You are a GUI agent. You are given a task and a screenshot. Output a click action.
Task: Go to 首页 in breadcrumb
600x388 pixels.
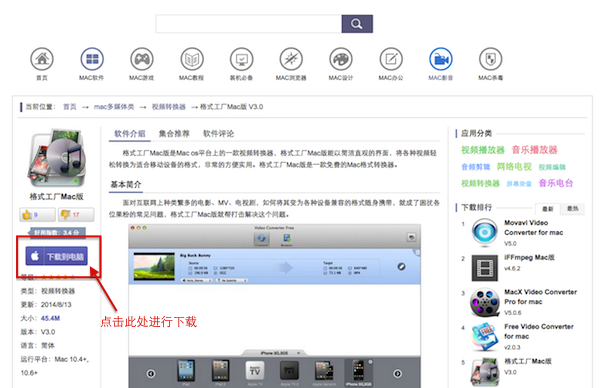(70, 107)
